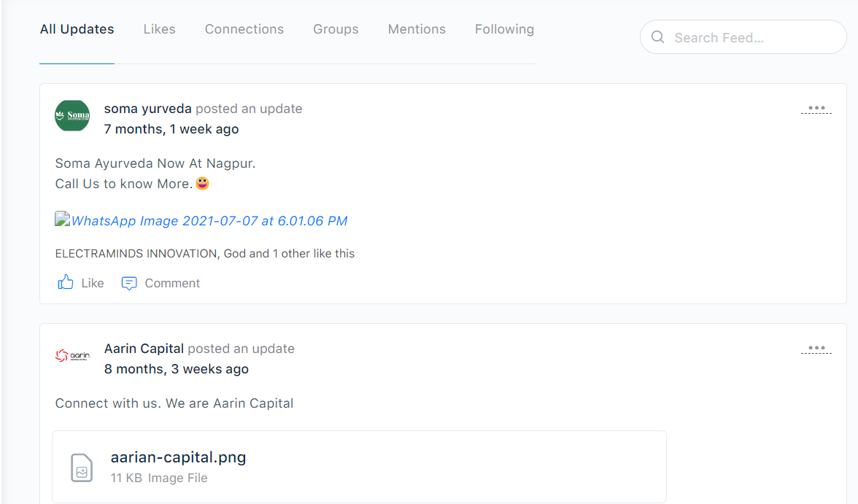Click the thumbs-up Like icon

click(x=66, y=283)
